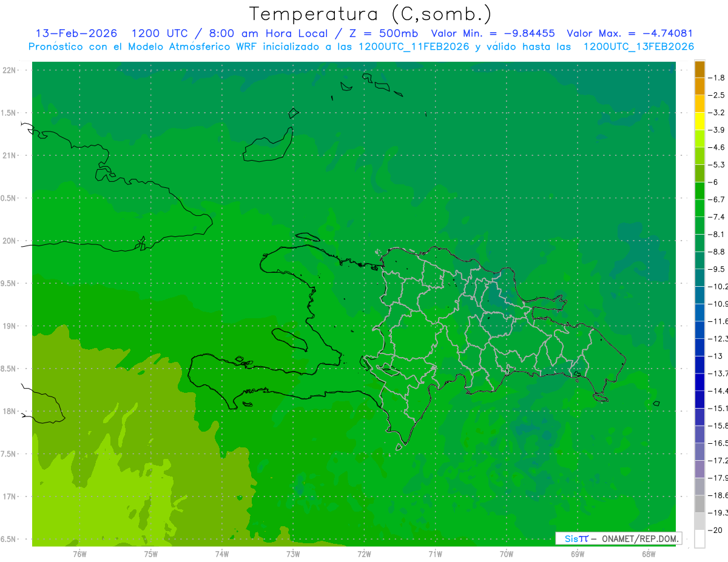Pick the yellow swatch between -3.2 and -3.9
The image size is (728, 562).
click(x=699, y=121)
